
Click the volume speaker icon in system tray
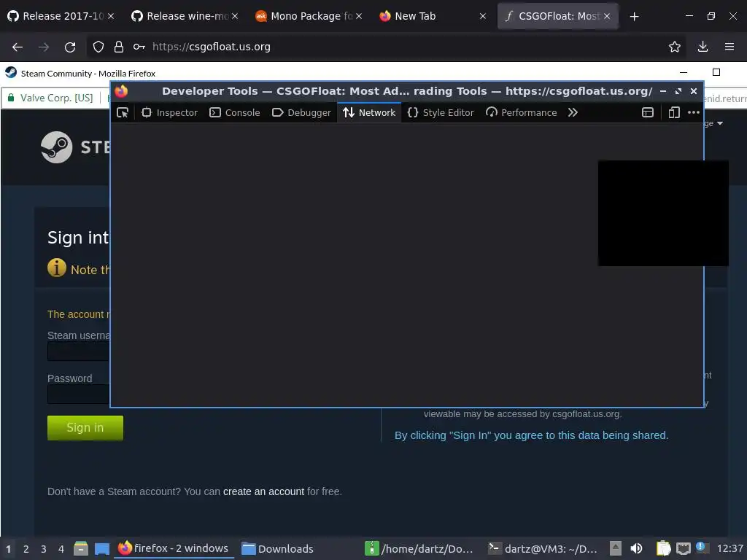point(636,548)
